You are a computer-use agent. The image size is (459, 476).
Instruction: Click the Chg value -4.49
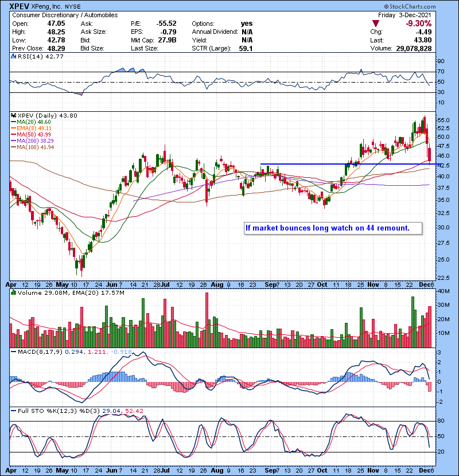click(x=423, y=32)
